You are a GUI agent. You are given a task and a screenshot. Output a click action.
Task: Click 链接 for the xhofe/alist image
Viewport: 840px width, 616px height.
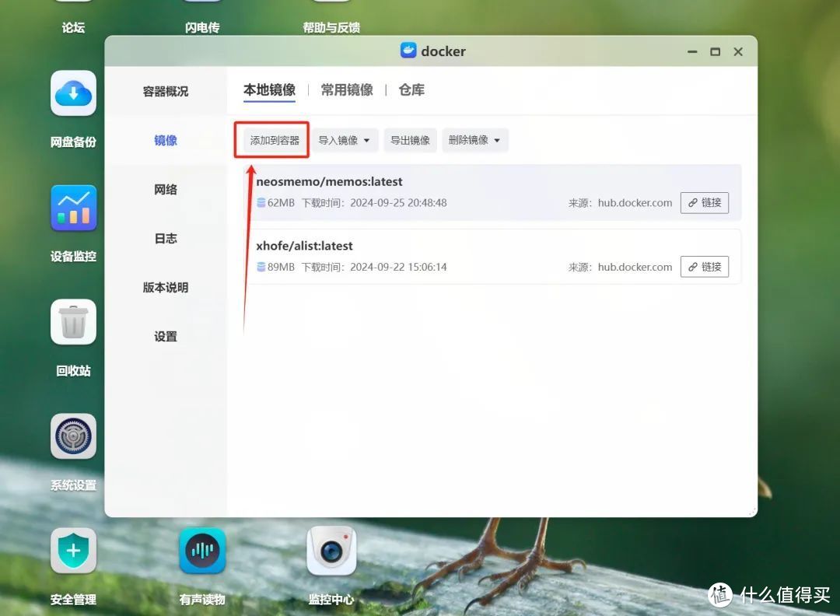pyautogui.click(x=704, y=266)
